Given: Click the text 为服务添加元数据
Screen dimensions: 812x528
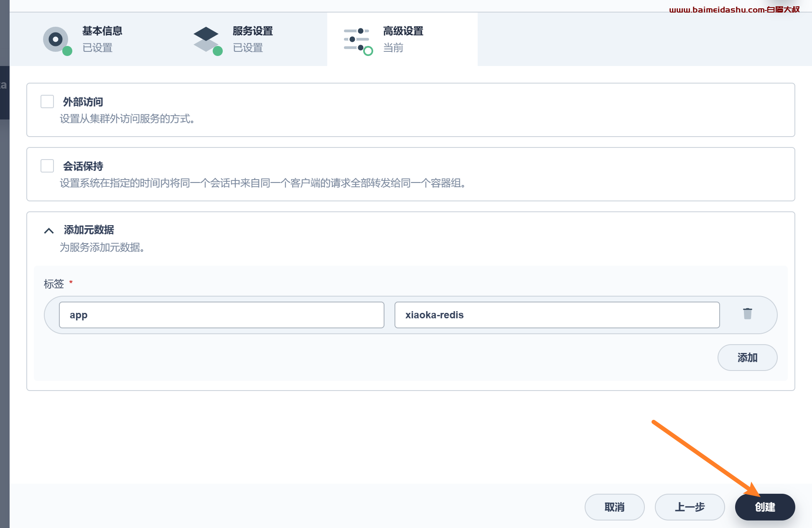Looking at the screenshot, I should [x=102, y=247].
